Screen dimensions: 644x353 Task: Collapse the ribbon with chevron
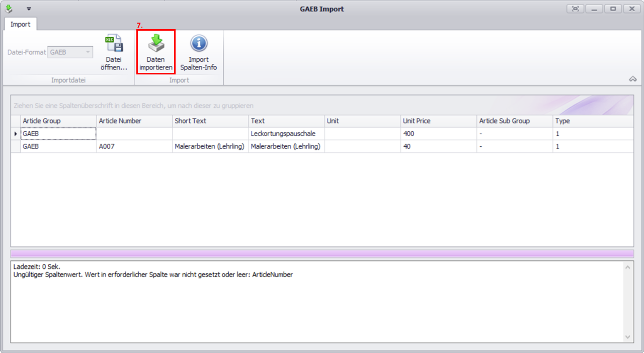click(x=633, y=79)
